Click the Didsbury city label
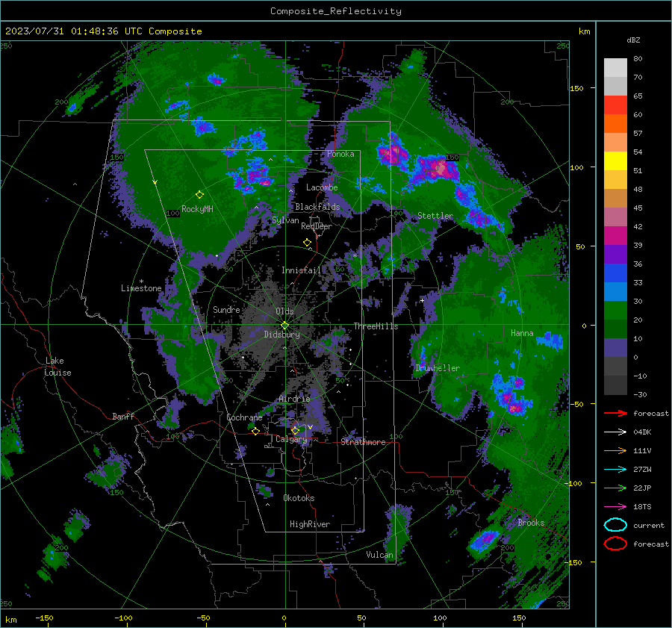The image size is (672, 628). (x=281, y=335)
